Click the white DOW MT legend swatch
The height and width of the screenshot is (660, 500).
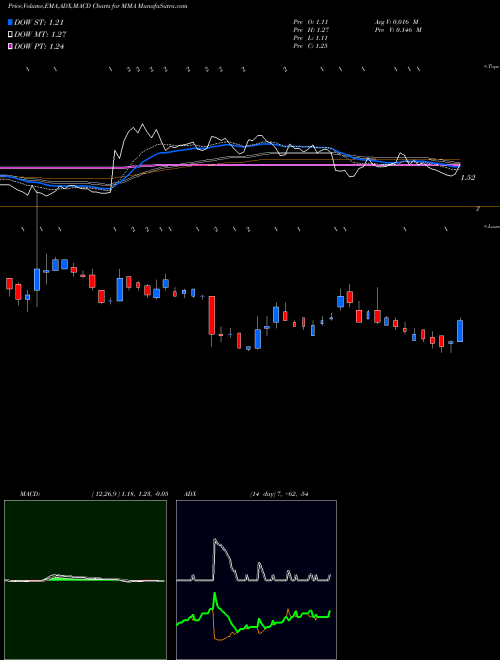(x=10, y=35)
